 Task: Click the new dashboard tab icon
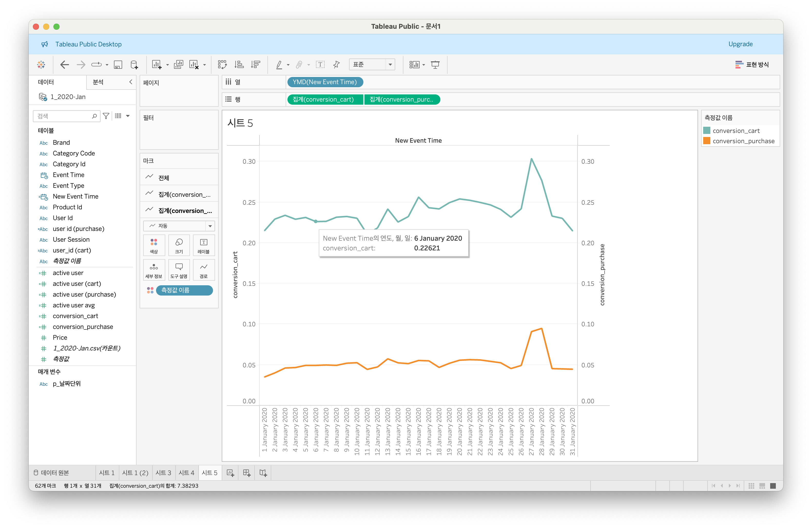tap(247, 473)
